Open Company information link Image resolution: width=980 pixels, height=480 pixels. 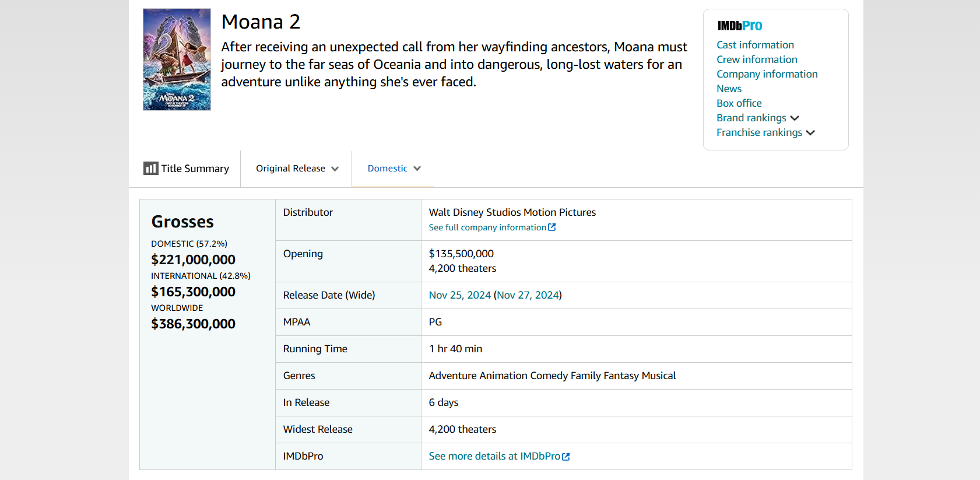767,74
